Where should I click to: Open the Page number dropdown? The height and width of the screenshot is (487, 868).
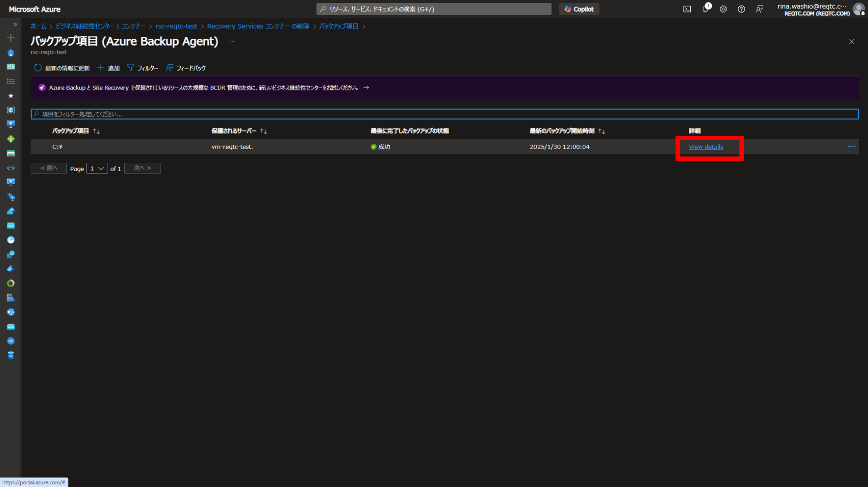[x=97, y=168]
